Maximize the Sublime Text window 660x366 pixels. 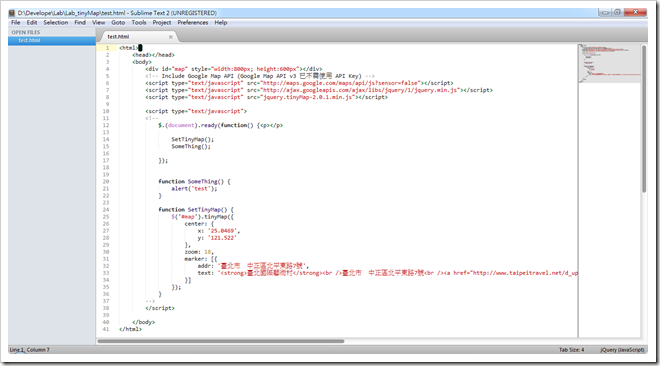click(617, 12)
